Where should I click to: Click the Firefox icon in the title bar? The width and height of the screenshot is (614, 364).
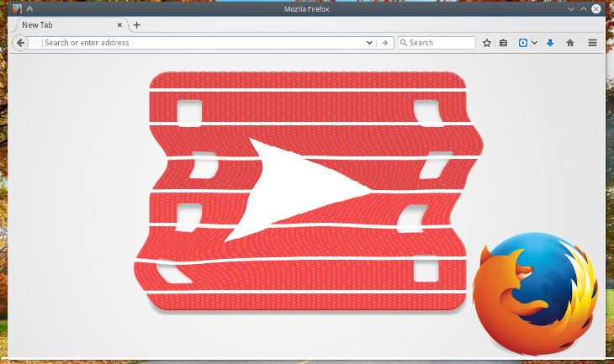click(x=17, y=8)
